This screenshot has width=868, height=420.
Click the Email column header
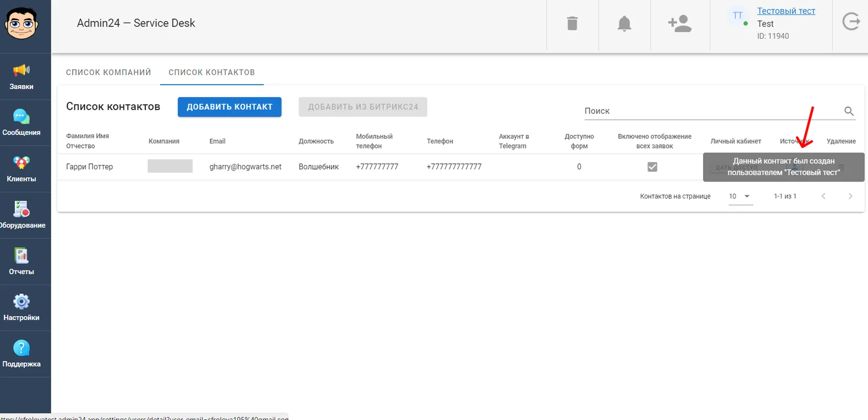click(218, 141)
